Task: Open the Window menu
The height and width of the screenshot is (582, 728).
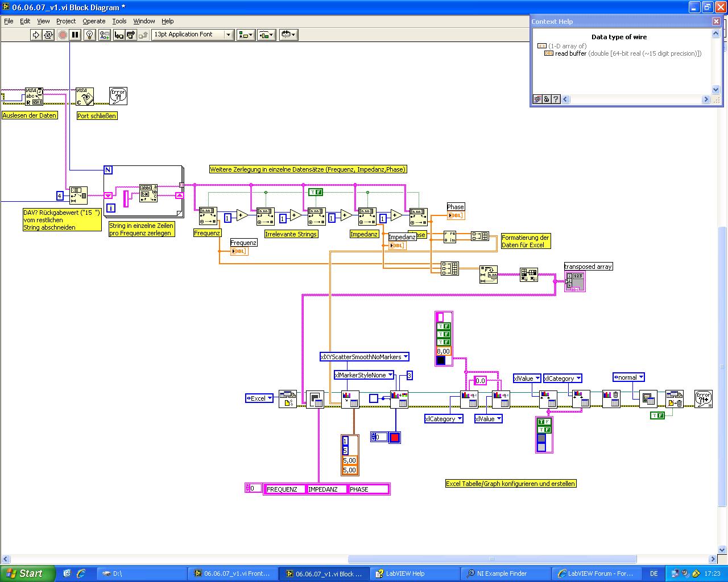Action: (x=144, y=21)
